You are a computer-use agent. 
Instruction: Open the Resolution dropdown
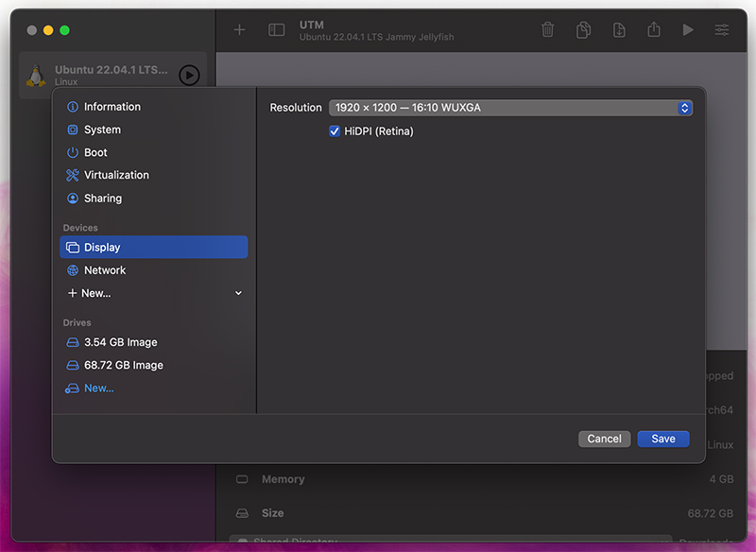510,108
